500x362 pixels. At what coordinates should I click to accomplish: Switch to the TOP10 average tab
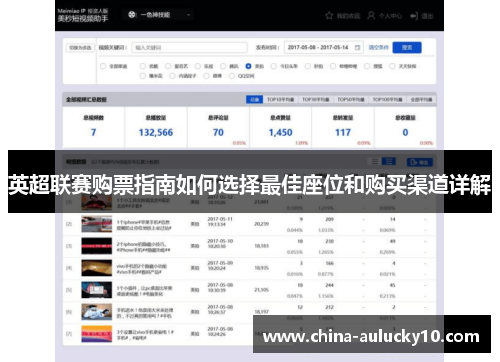click(280, 99)
